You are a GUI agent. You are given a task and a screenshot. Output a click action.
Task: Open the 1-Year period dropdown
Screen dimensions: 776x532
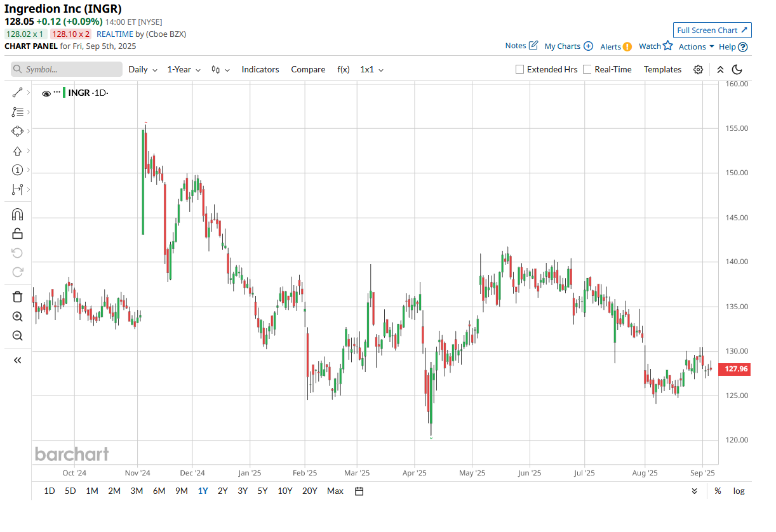pyautogui.click(x=184, y=69)
